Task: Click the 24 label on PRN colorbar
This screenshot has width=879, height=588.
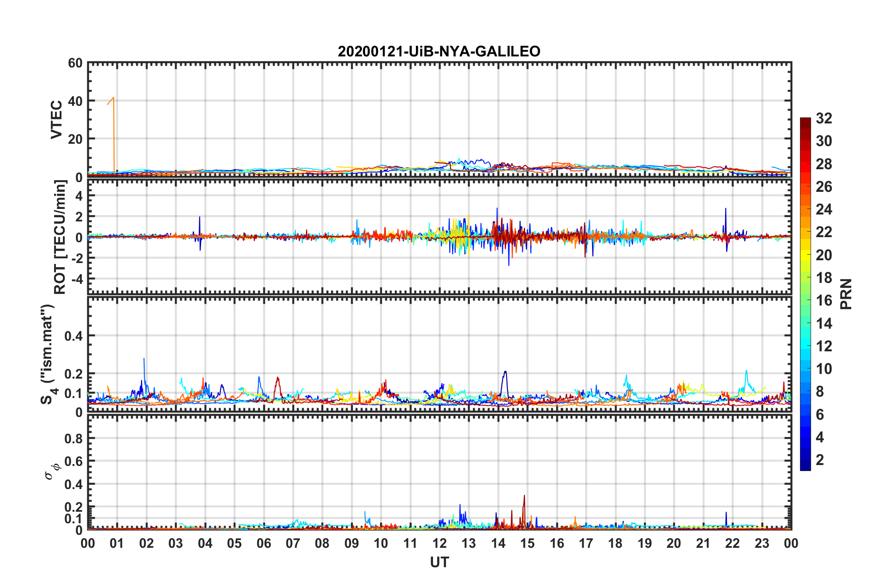Action: [x=824, y=209]
